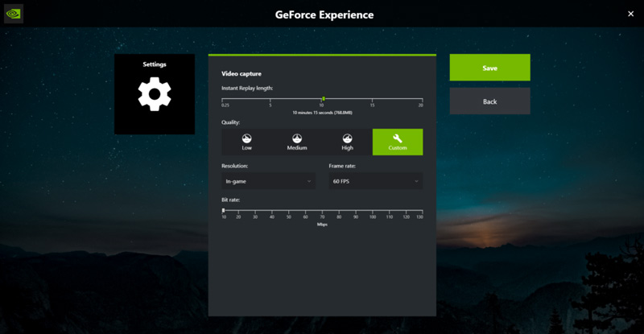Viewport: 644px width, 334px height.
Task: Select Low quality preset
Action: (246, 142)
